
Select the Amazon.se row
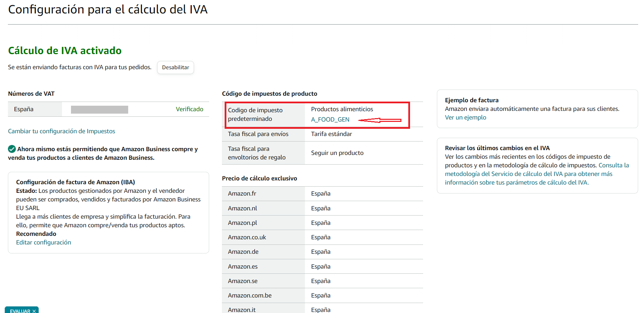coord(323,281)
